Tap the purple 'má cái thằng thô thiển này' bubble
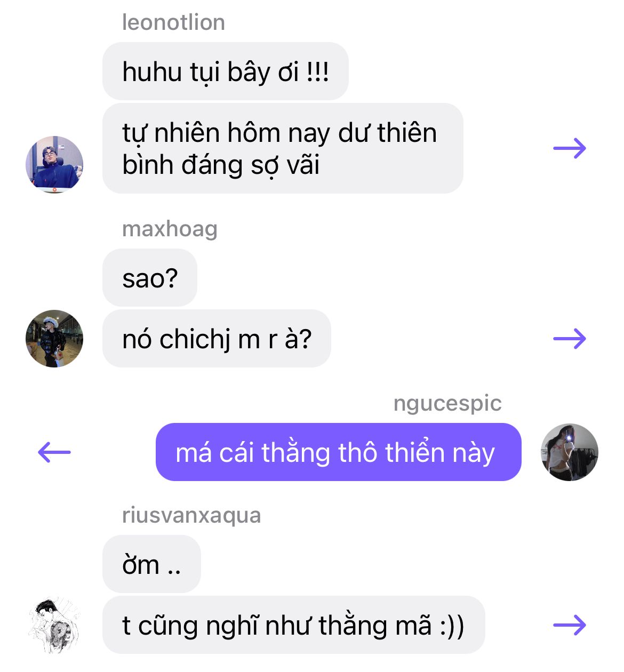Viewport: 624px width, 672px height. [339, 452]
